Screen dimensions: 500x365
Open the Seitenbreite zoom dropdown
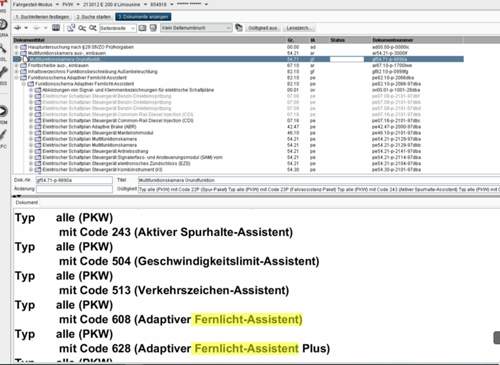[x=133, y=28]
